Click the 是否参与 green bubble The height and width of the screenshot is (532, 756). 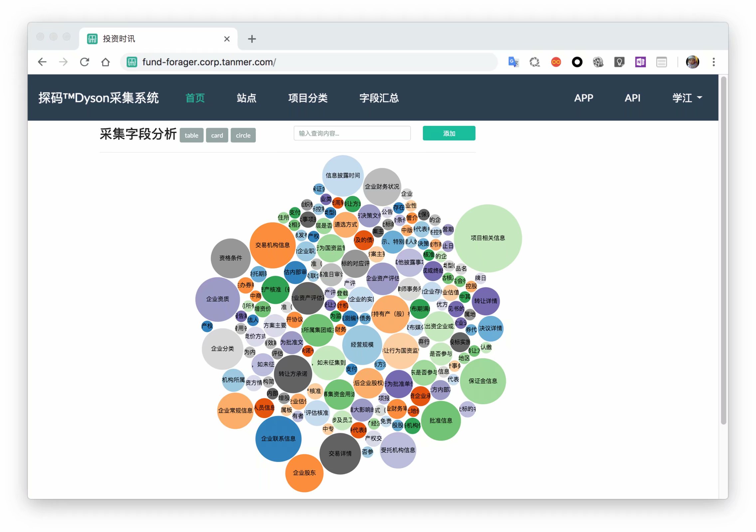(441, 354)
